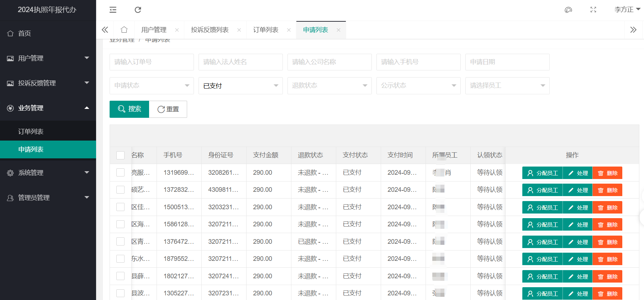The image size is (644, 300).
Task: Switch to the 订单列表 tab
Action: pyautogui.click(x=266, y=30)
